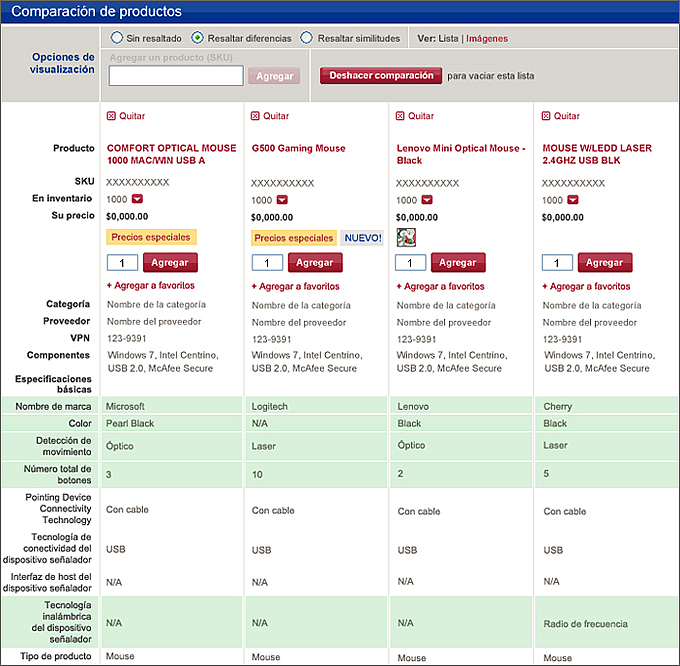The width and height of the screenshot is (680, 666).
Task: Choose the Resaltar similitudes option
Action: coord(307,38)
